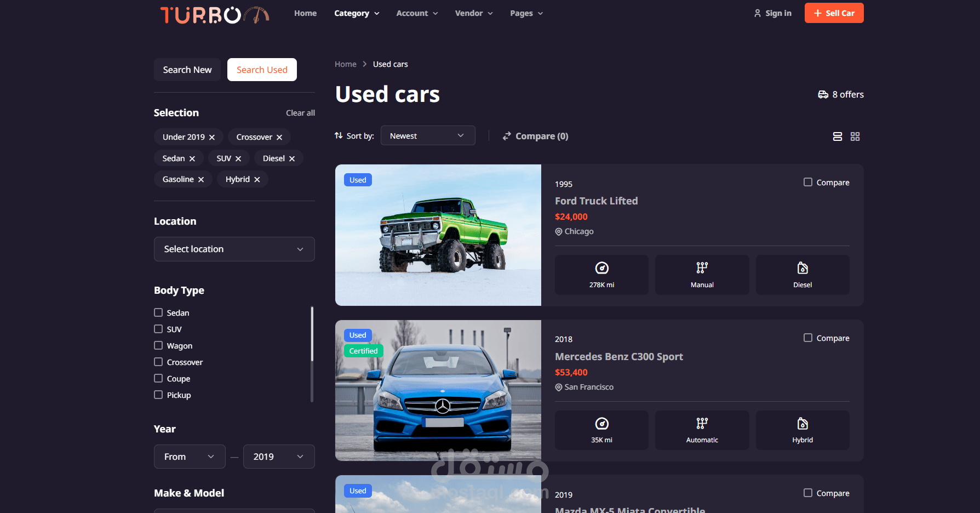Check the Coupe body type checkbox
Image resolution: width=980 pixels, height=513 pixels.
pyautogui.click(x=158, y=378)
